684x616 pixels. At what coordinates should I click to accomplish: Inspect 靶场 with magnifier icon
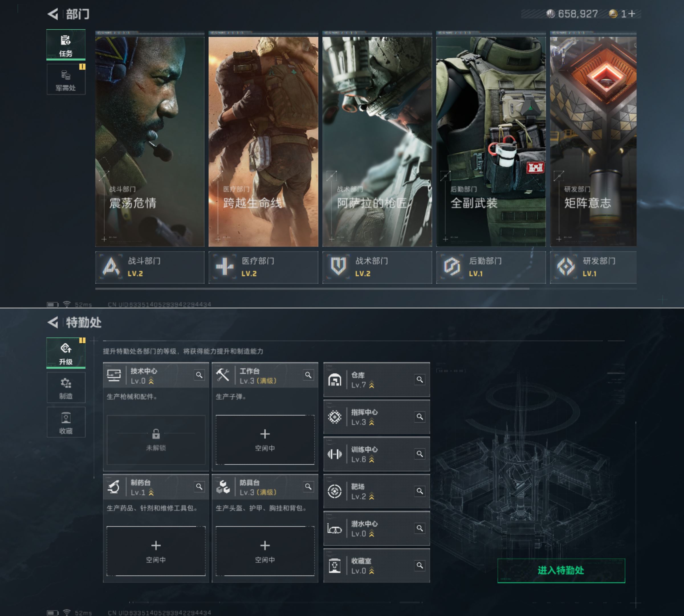(420, 491)
